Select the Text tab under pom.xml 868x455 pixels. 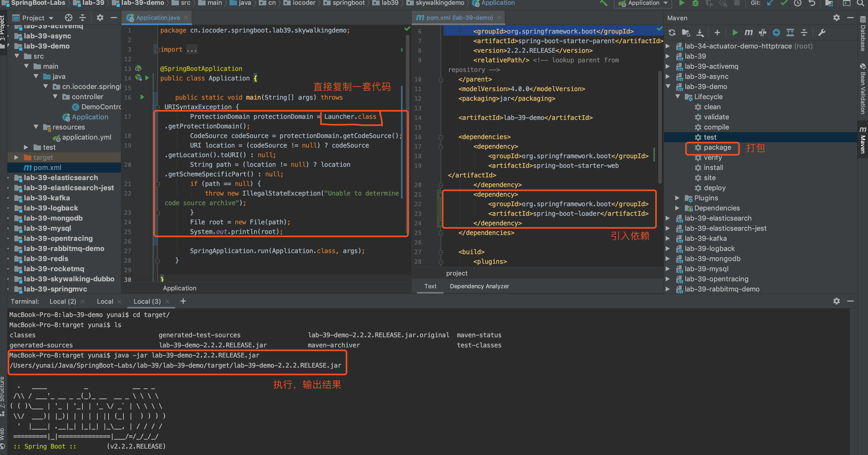(430, 286)
